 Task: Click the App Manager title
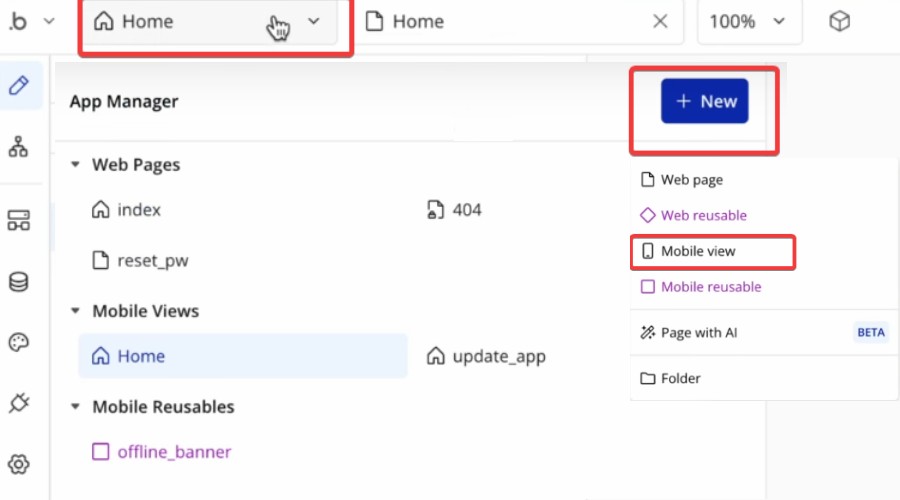[x=124, y=102]
